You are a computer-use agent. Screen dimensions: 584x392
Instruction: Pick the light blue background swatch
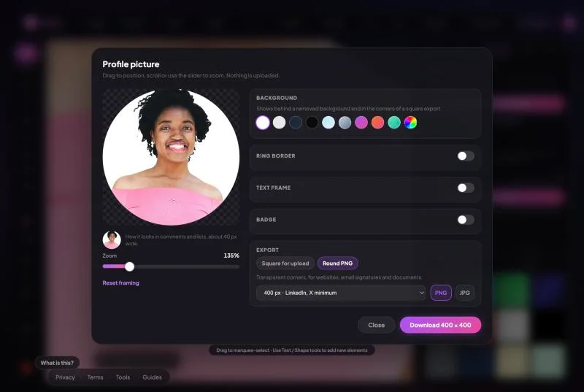pos(328,123)
